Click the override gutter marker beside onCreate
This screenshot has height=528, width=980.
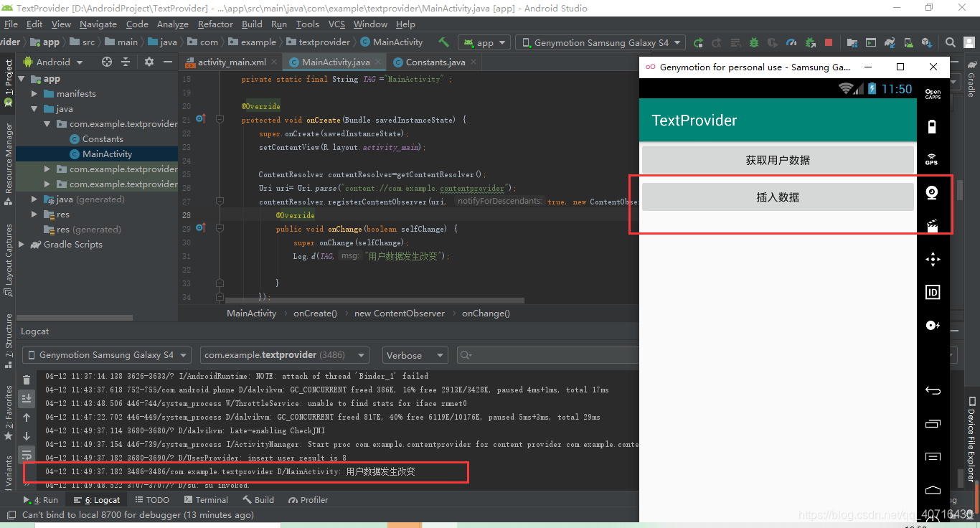click(x=200, y=120)
